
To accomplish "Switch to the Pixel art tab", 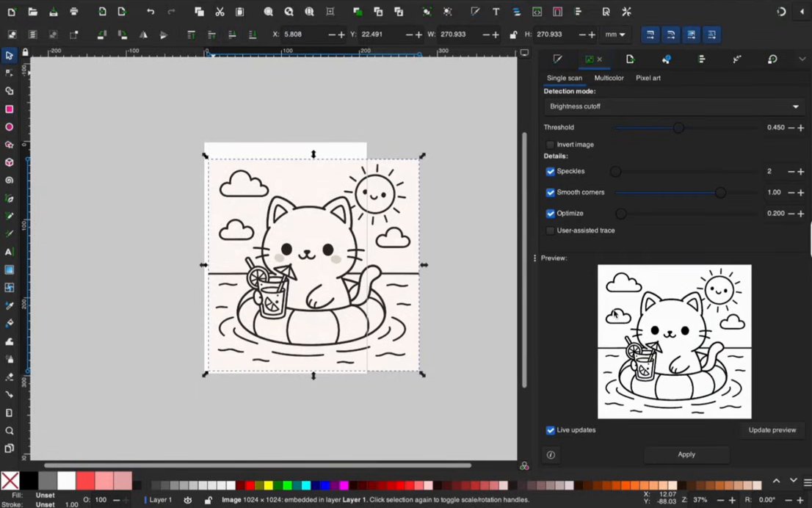I will click(x=648, y=79).
